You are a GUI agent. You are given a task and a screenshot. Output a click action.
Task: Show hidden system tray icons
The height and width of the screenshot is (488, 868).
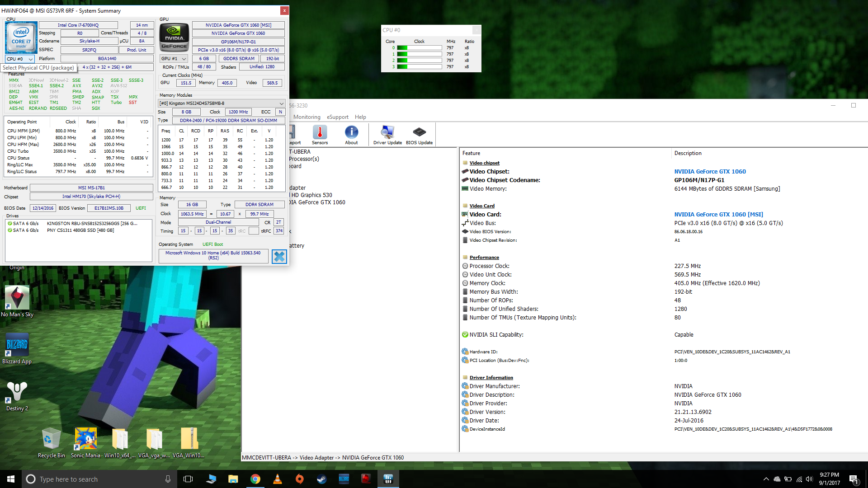[x=766, y=479]
